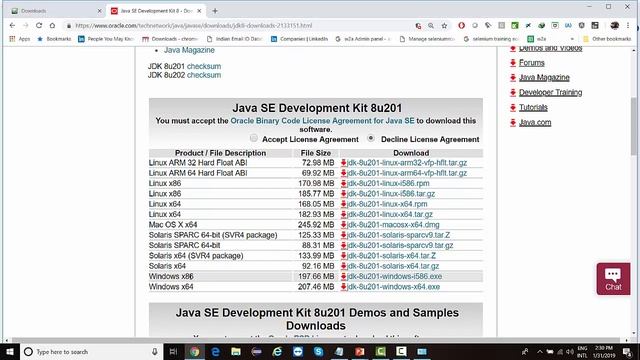The width and height of the screenshot is (640, 360).
Task: Open JDK 8u201 checksum link
Action: click(x=204, y=66)
